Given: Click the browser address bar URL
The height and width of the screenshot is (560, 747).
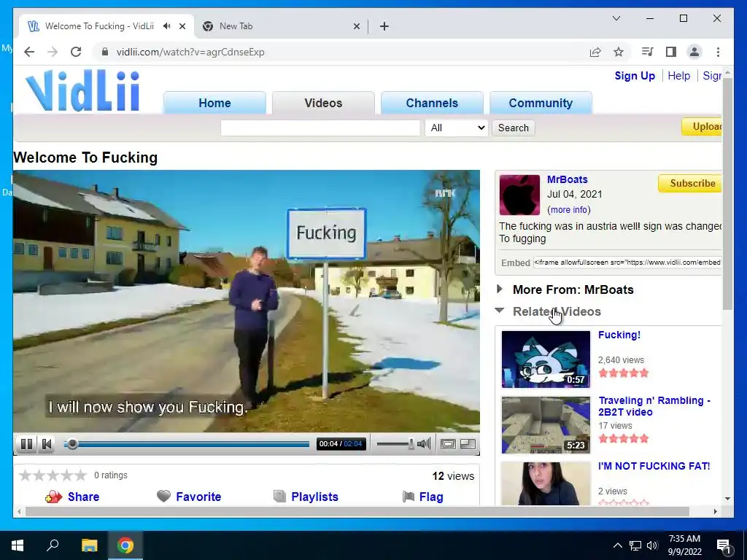Looking at the screenshot, I should coord(190,52).
